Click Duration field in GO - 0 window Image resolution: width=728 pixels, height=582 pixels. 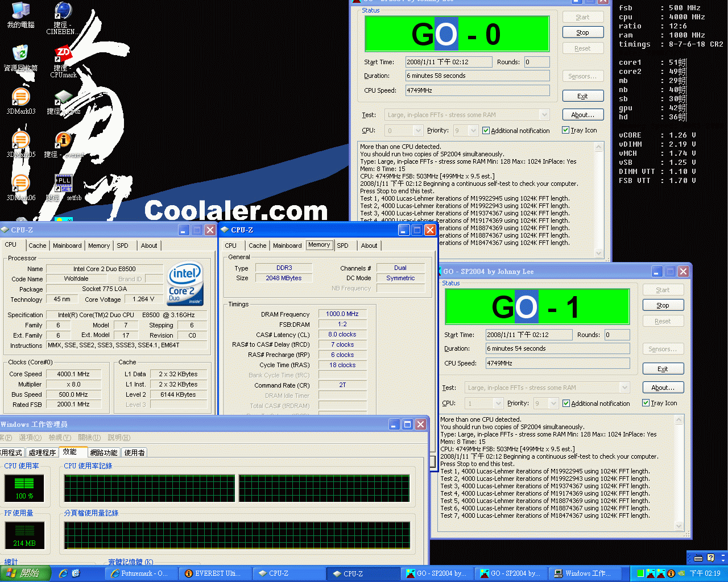[x=477, y=76]
